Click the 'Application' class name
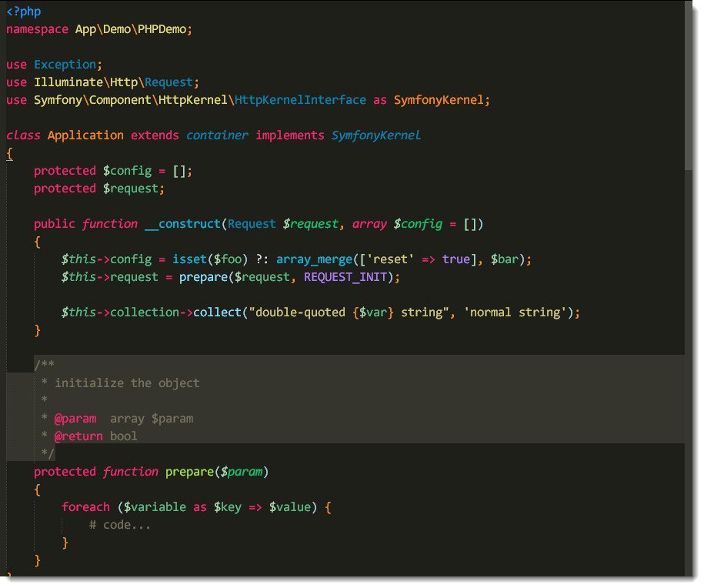The width and height of the screenshot is (704, 588). (85, 135)
